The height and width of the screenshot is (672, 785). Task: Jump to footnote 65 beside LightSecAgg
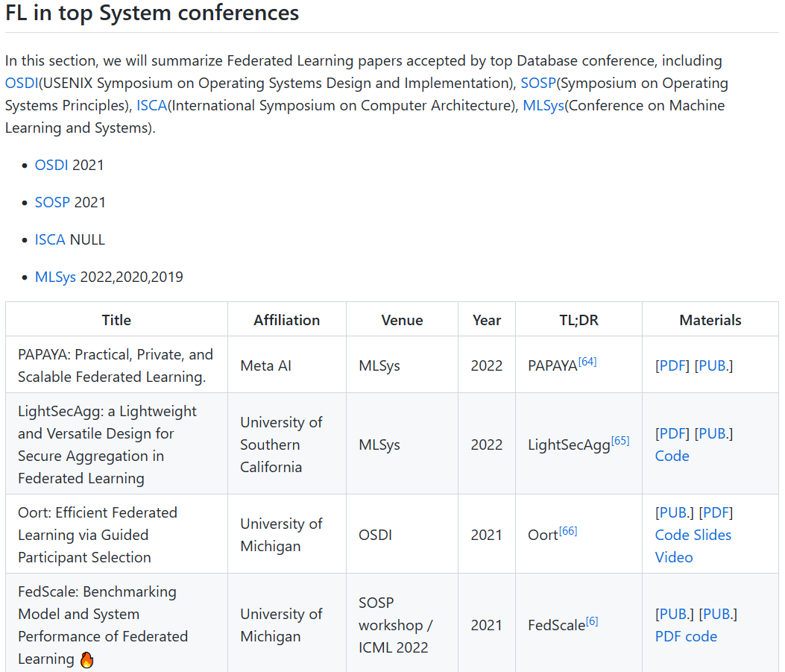tap(620, 441)
